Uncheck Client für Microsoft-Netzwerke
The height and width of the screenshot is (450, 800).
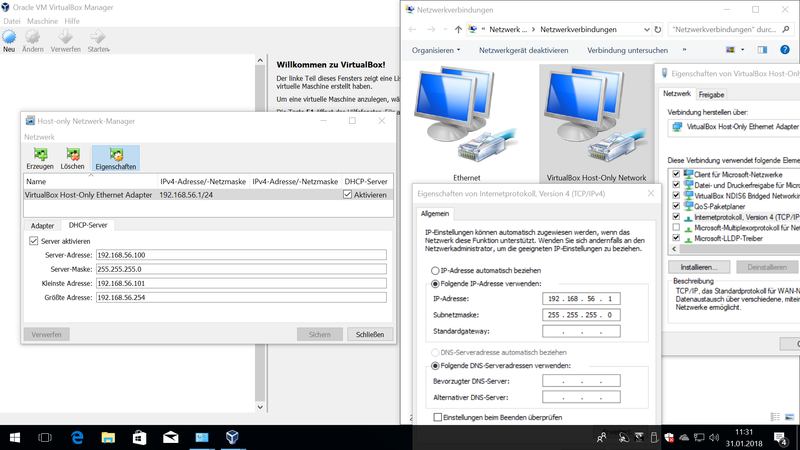point(676,174)
